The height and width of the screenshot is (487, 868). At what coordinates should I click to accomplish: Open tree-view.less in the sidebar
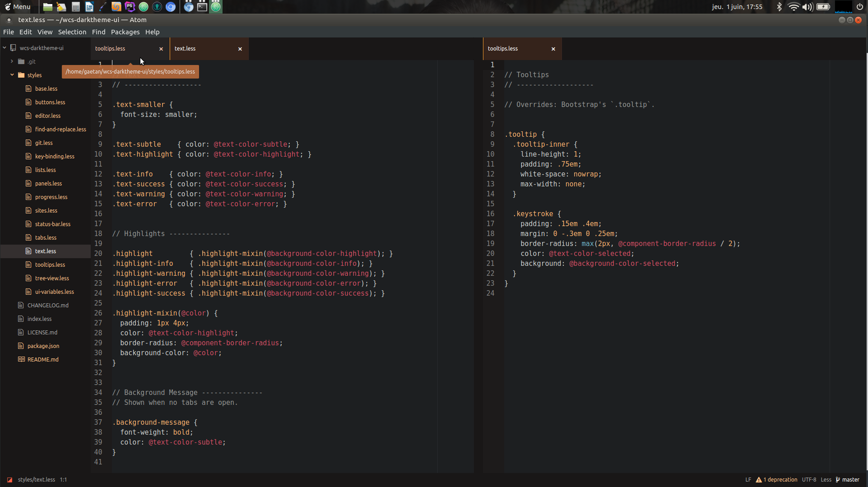52,278
